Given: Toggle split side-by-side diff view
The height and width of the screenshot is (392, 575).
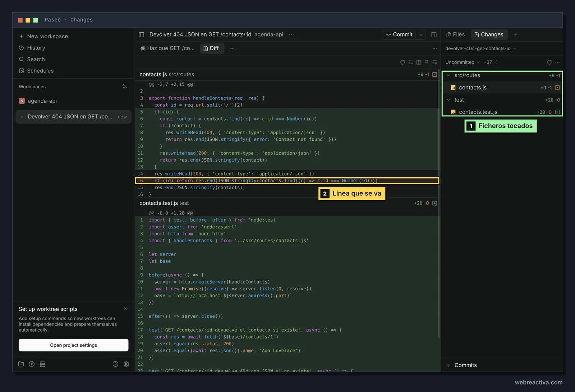Looking at the screenshot, I should point(419,62).
